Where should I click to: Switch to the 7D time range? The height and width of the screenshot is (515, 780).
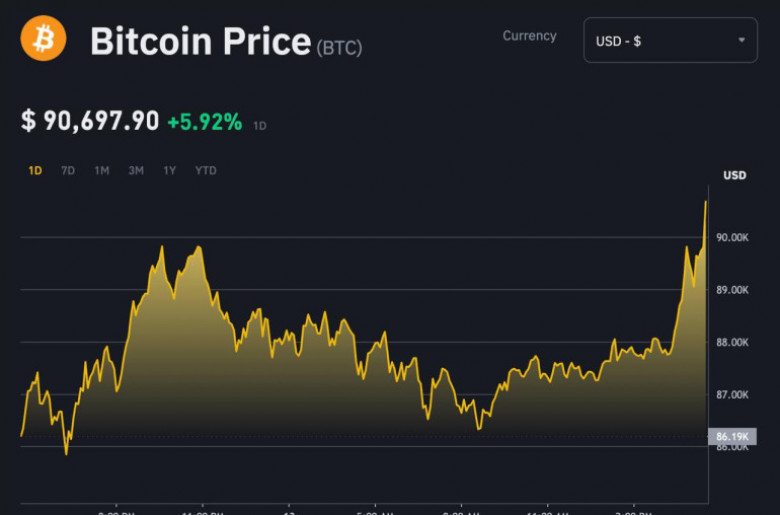[68, 171]
